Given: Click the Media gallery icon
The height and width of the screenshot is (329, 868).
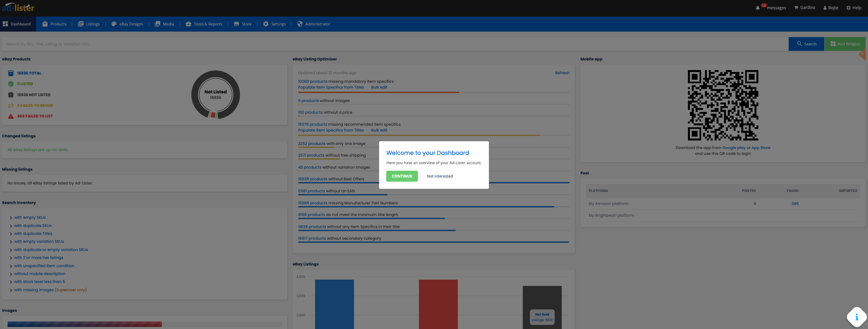Looking at the screenshot, I should click(x=157, y=24).
